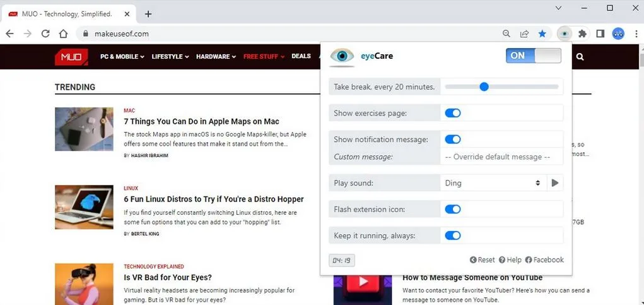Screen dimensions: 644x305
Task: Preview the selected sound with play button
Action: 555,183
